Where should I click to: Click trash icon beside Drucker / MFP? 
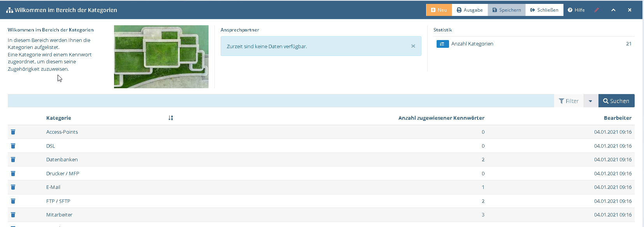[13, 174]
